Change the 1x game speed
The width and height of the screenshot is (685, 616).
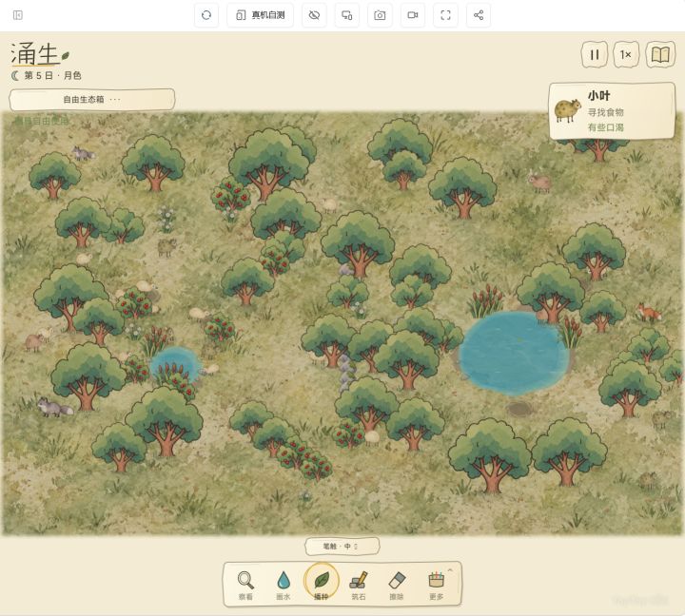coord(626,55)
